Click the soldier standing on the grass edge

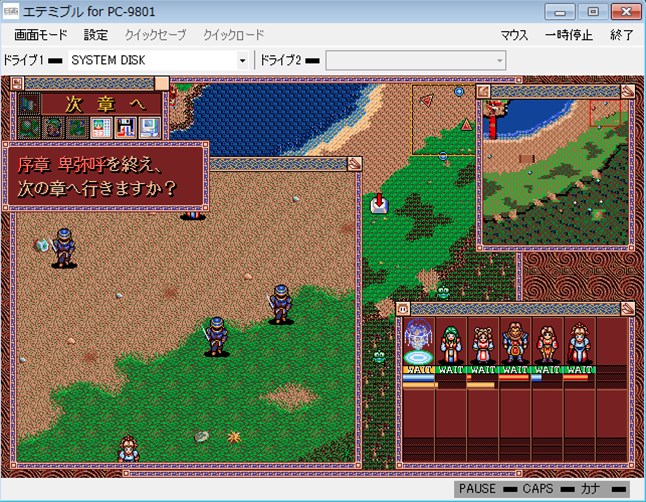[281, 304]
